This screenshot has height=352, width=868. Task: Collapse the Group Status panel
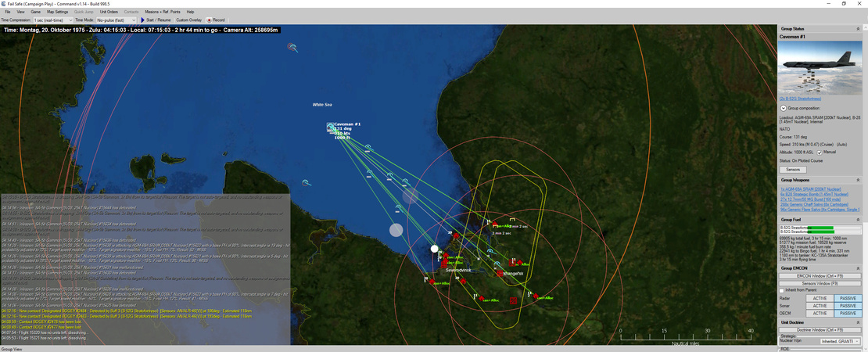point(859,29)
